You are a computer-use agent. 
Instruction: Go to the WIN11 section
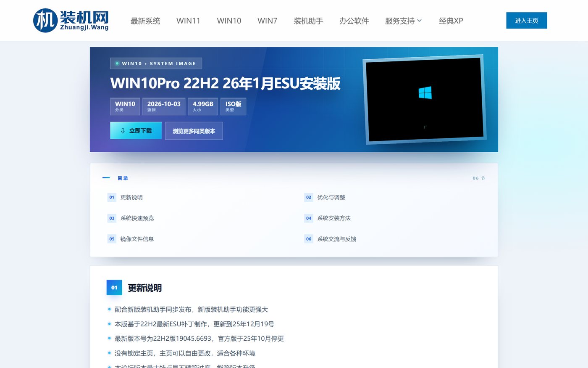(x=188, y=21)
